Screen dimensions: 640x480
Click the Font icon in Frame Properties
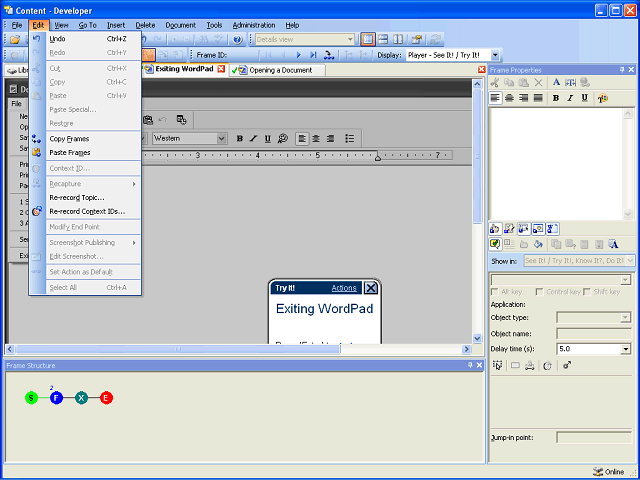coord(557,82)
